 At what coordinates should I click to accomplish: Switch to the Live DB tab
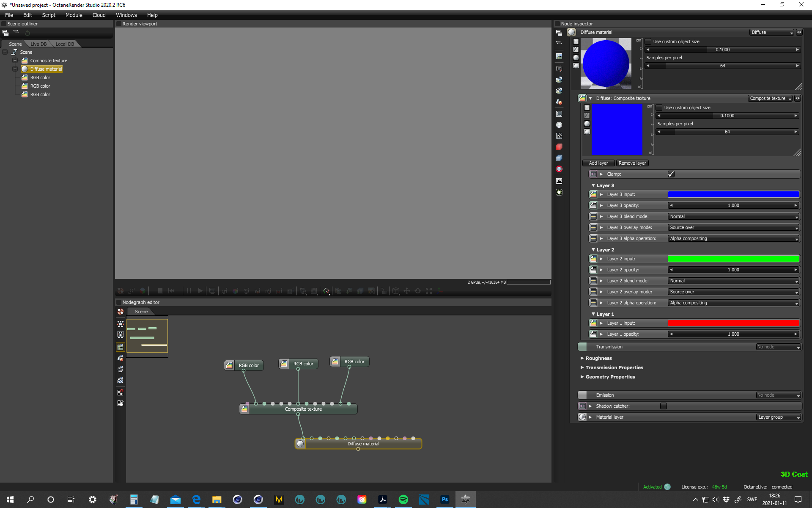pos(38,44)
